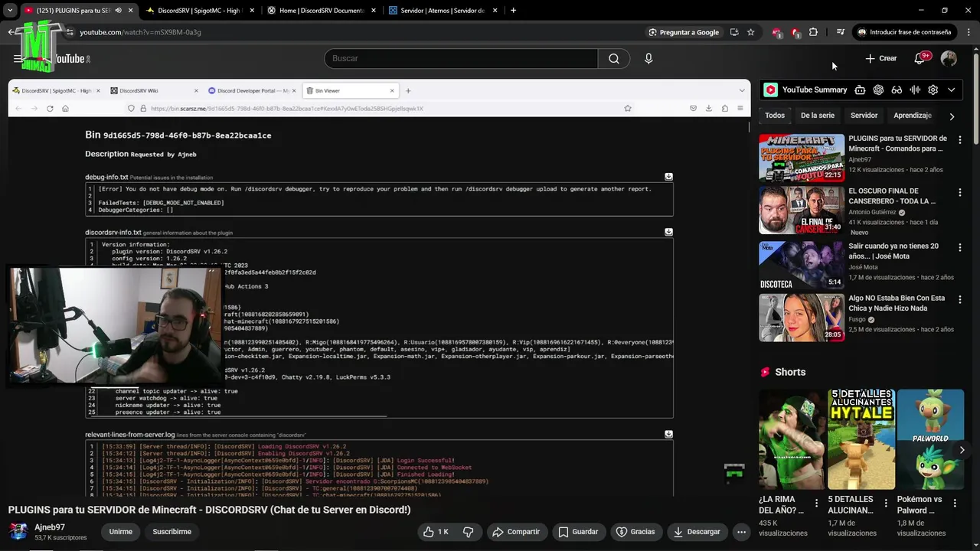
Task: Click the install app icon in address bar
Action: pyautogui.click(x=734, y=32)
